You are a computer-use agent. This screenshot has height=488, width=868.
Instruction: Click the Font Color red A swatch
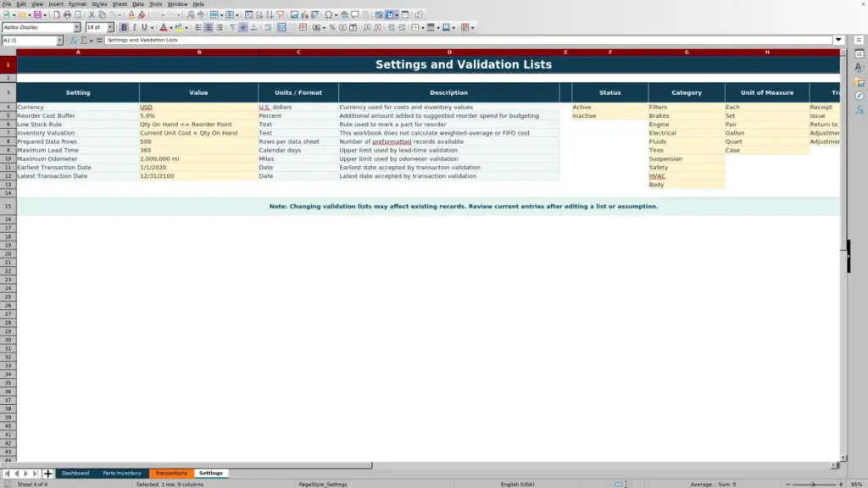point(164,27)
